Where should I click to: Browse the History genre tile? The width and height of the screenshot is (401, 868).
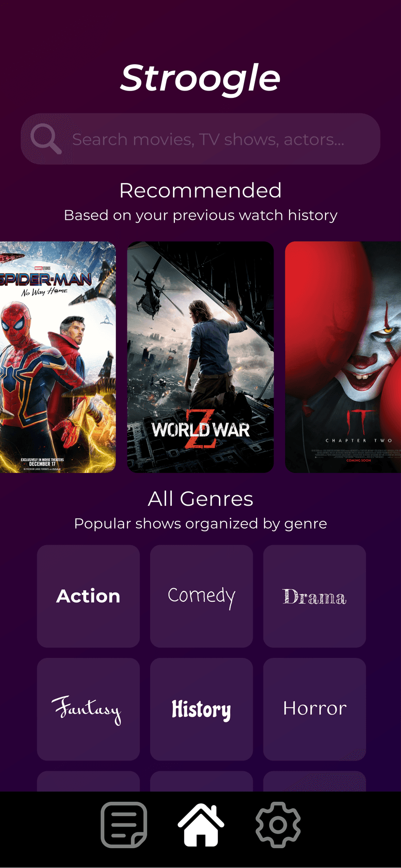[x=201, y=709]
